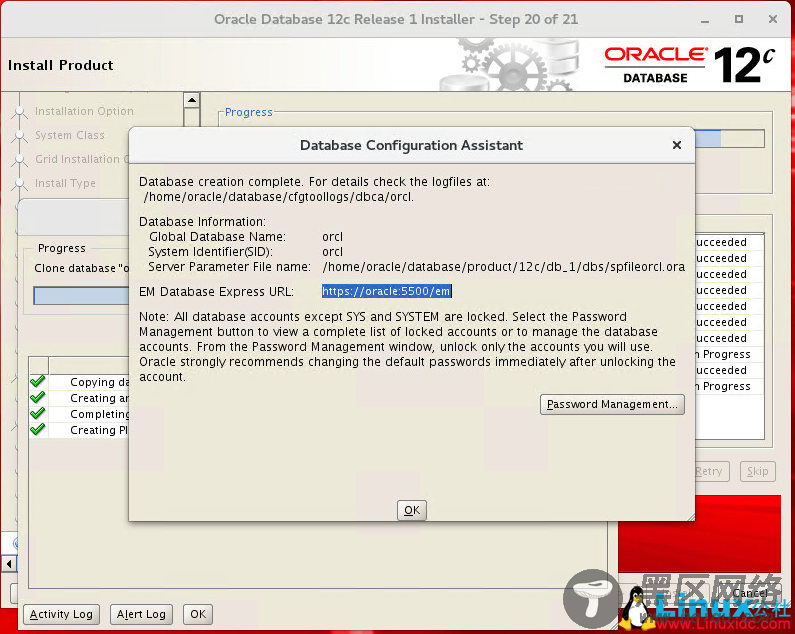The height and width of the screenshot is (634, 795).
Task: Open the Alert Log
Action: click(141, 614)
